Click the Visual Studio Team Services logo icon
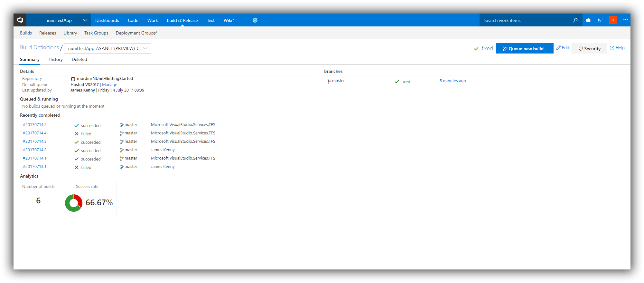This screenshot has width=644, height=283. [x=20, y=20]
